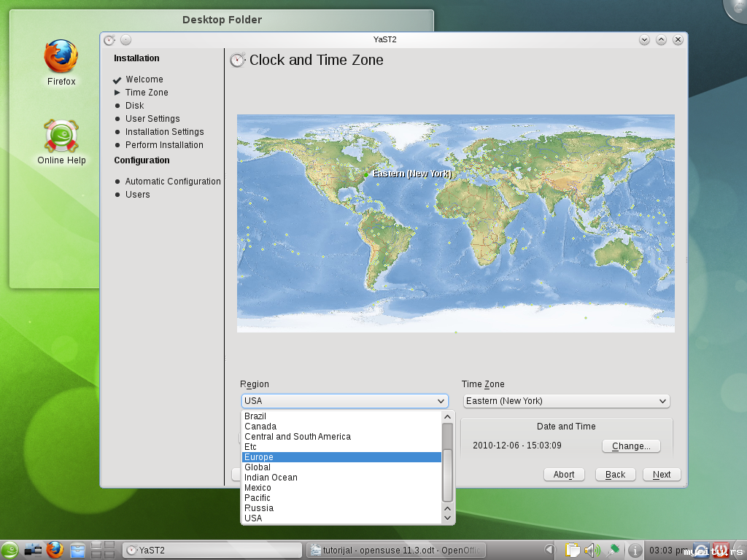747x560 pixels.
Task: Open the Online Help desktop icon
Action: click(61, 142)
